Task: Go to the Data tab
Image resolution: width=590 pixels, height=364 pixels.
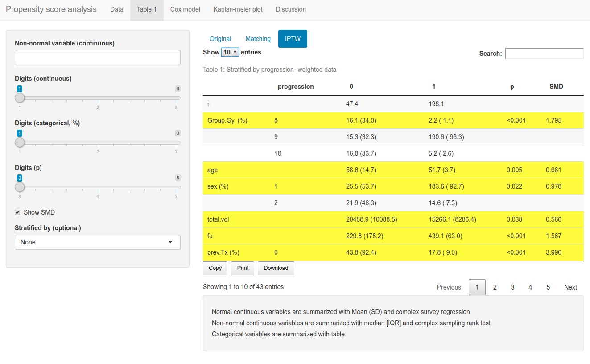Action: tap(116, 9)
